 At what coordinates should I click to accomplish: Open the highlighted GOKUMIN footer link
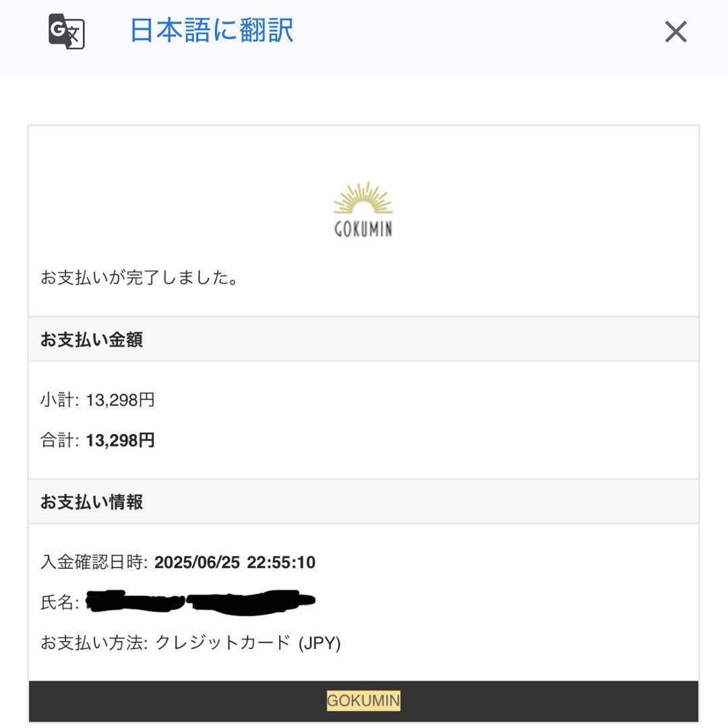tap(363, 700)
